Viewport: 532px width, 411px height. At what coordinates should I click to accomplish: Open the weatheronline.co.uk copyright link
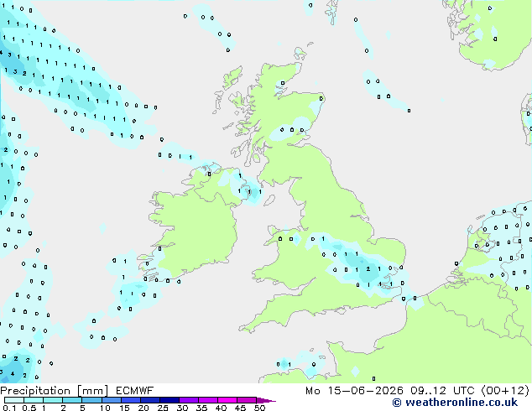(x=455, y=403)
